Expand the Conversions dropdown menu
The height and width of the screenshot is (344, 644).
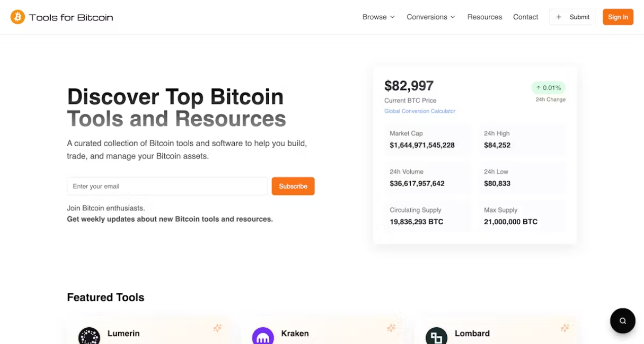(431, 17)
